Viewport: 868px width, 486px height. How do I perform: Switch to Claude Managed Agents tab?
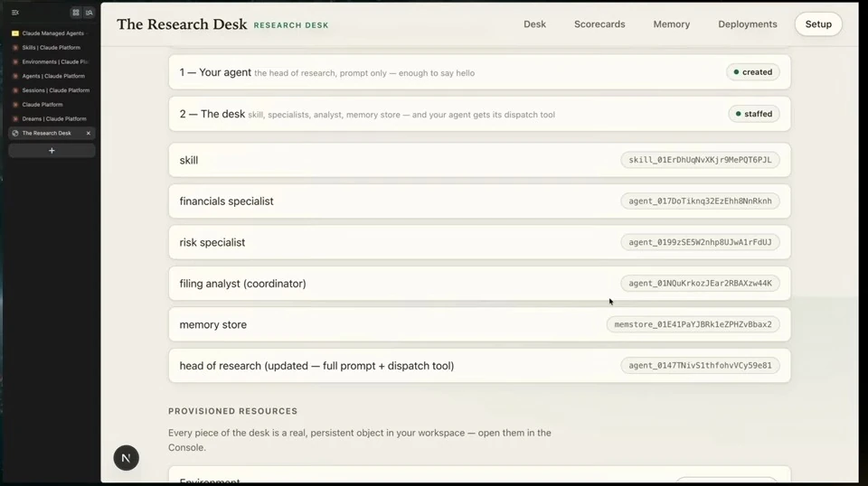[x=52, y=33]
